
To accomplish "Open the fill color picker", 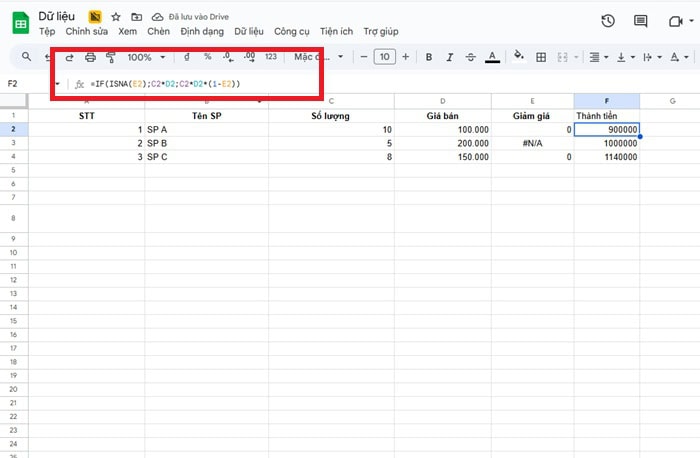I will 518,57.
